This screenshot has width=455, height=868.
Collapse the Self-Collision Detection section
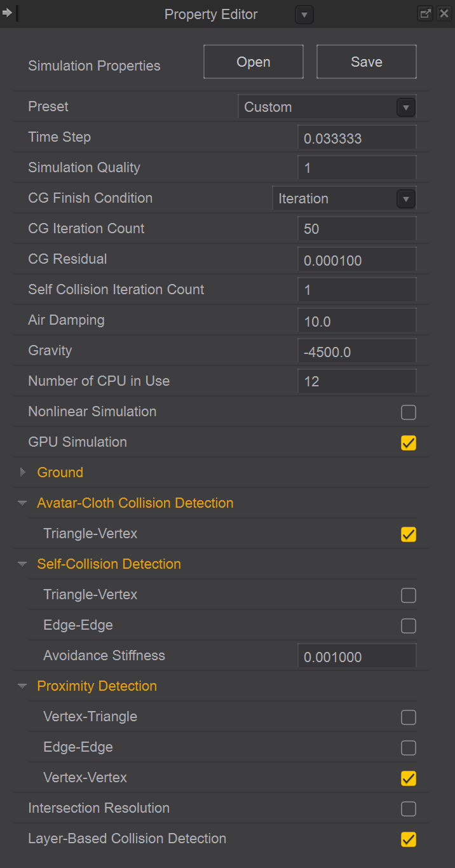(x=23, y=564)
